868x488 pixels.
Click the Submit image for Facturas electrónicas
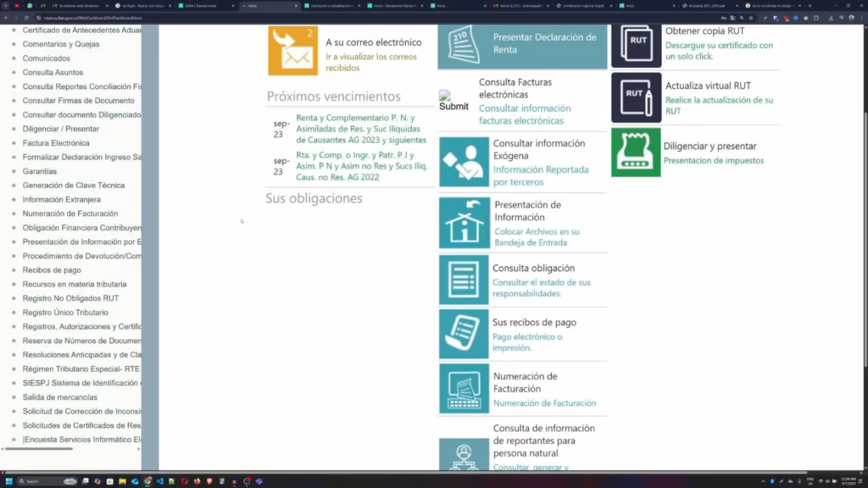(453, 101)
